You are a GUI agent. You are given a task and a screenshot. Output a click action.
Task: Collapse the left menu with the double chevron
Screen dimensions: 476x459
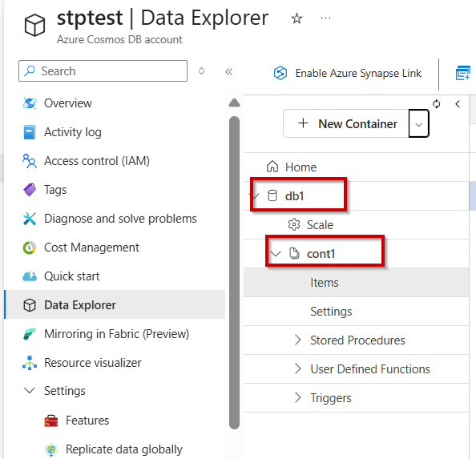click(x=229, y=71)
